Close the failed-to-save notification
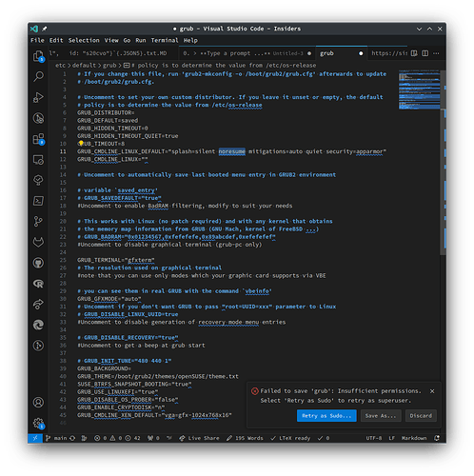Screen dimensions: 474x476 point(432,391)
